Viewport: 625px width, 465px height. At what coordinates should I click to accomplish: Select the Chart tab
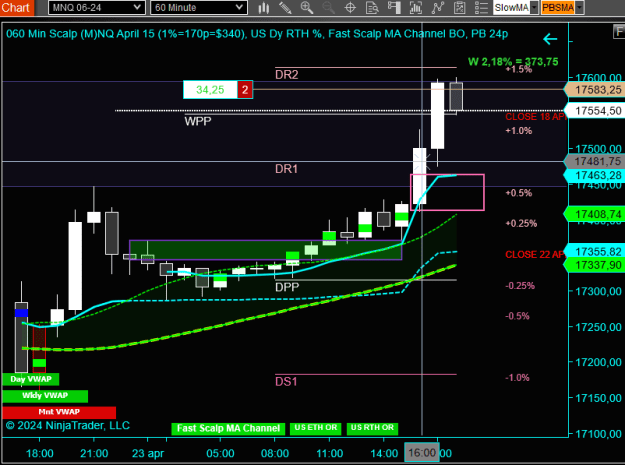[x=16, y=8]
